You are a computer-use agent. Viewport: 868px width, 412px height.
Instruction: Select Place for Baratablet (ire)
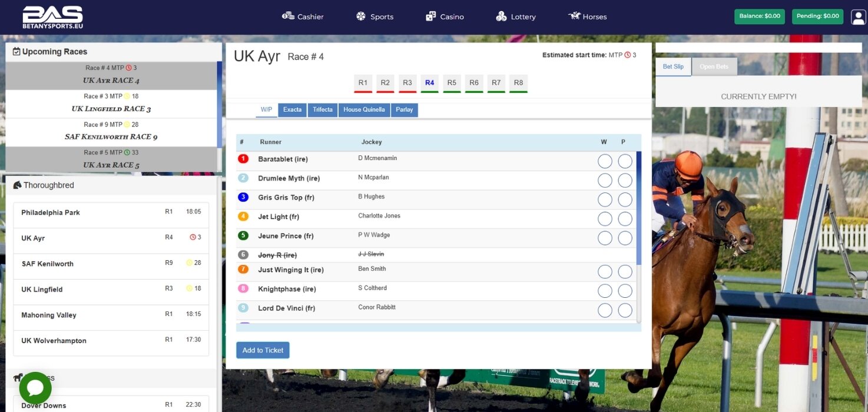coord(625,161)
